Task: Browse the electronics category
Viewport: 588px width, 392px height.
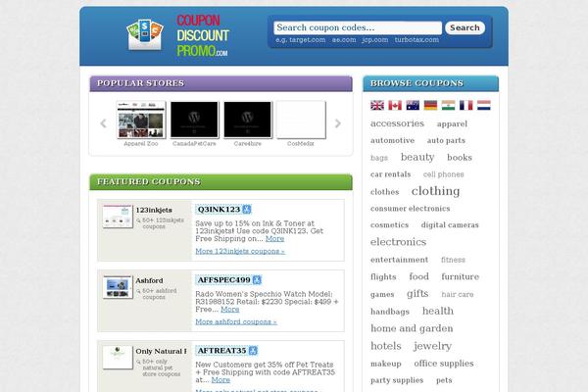Action: pyautogui.click(x=398, y=242)
